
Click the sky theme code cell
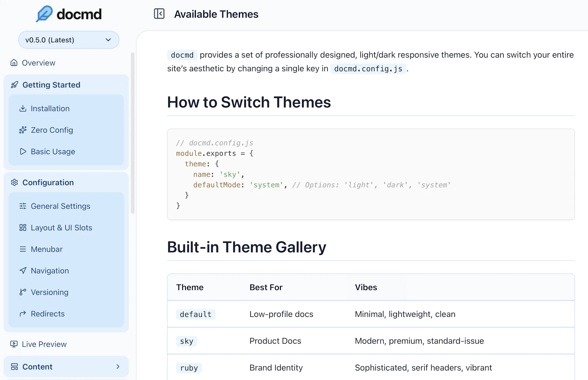(x=187, y=341)
